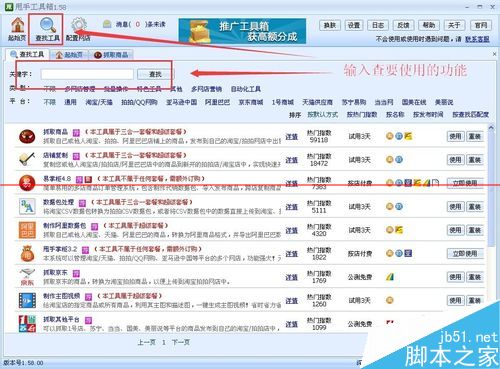Screen dimensions: 500x369
Task: Select 美丽说 platform filter
Action: [x=444, y=102]
